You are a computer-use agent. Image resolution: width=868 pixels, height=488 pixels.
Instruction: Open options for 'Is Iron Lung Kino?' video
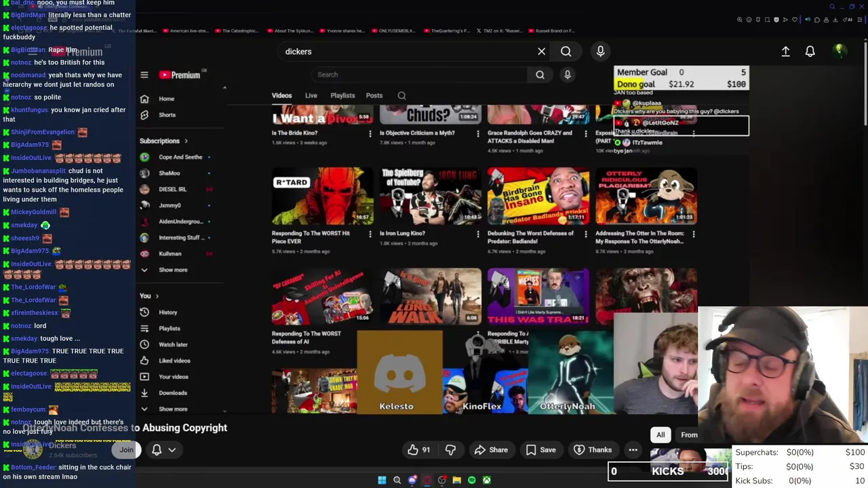[478, 235]
